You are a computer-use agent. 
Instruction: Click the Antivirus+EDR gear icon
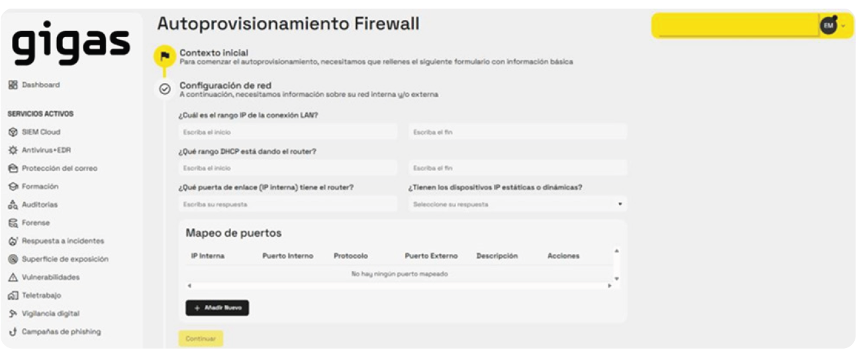[x=13, y=150]
